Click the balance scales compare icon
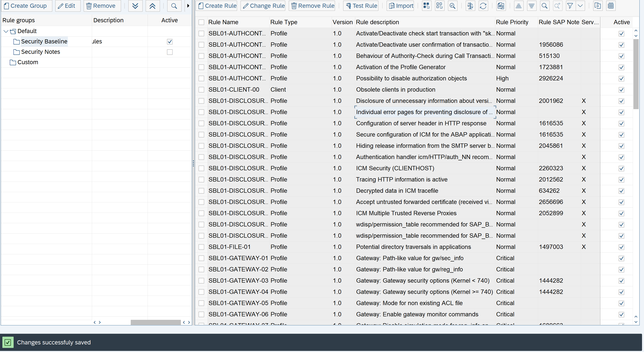Image resolution: width=644 pixels, height=352 pixels. click(470, 6)
